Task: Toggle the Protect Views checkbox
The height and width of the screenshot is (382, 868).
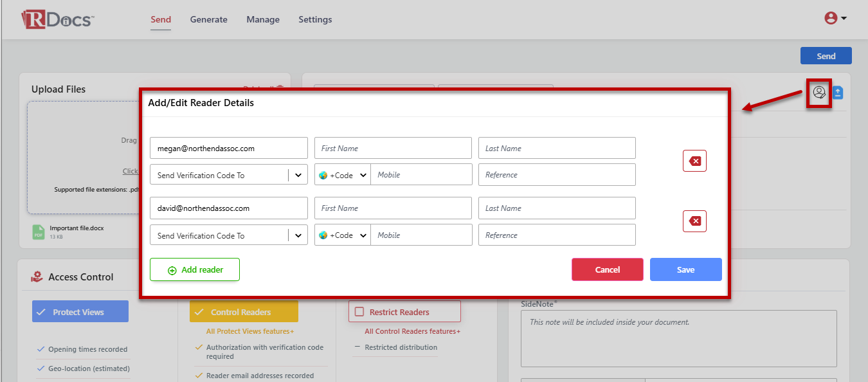Action: [x=41, y=312]
